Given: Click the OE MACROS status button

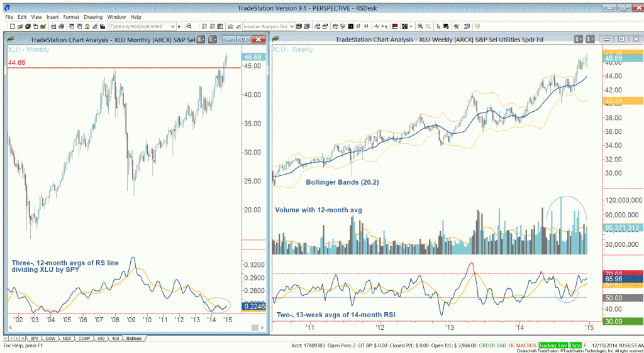Looking at the screenshot, I should 522,345.
